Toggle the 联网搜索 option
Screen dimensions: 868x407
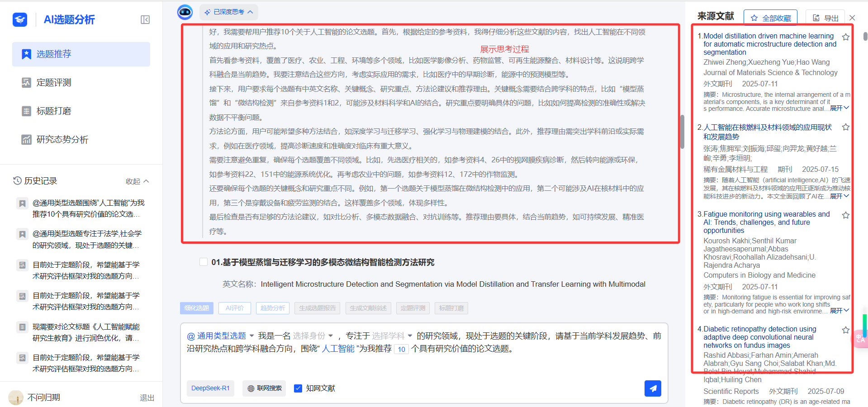pyautogui.click(x=264, y=388)
